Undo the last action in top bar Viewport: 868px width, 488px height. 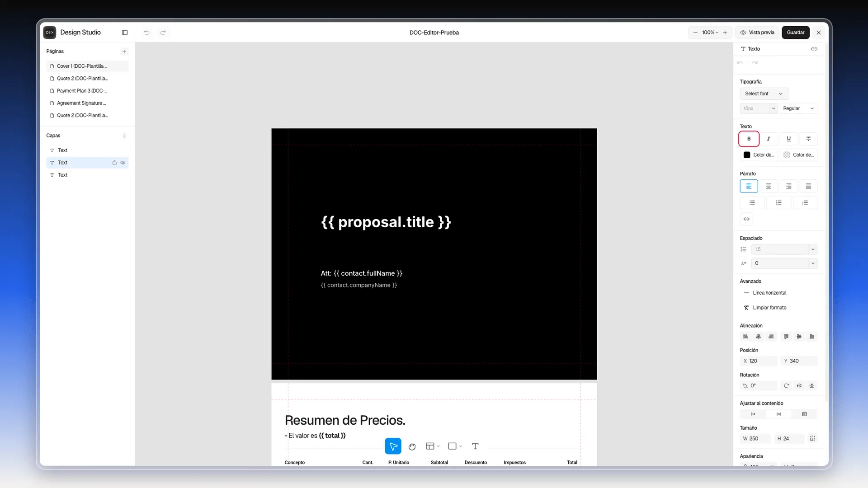click(x=146, y=33)
